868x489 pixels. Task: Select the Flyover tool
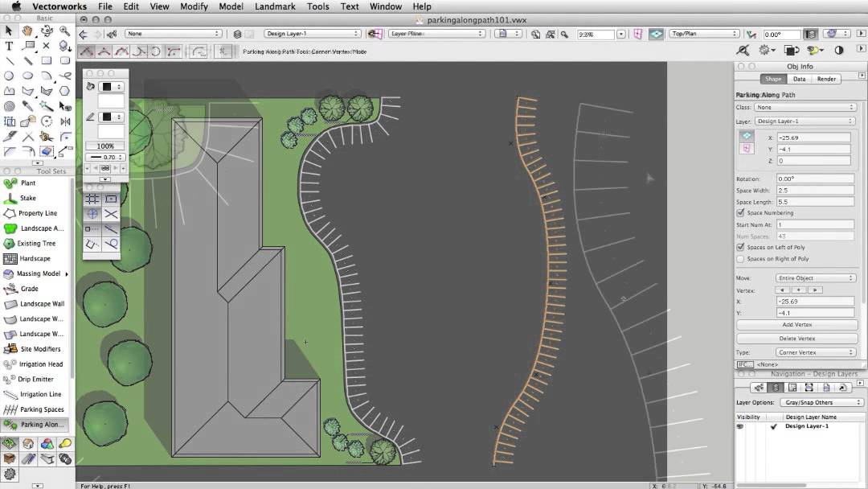tap(47, 31)
